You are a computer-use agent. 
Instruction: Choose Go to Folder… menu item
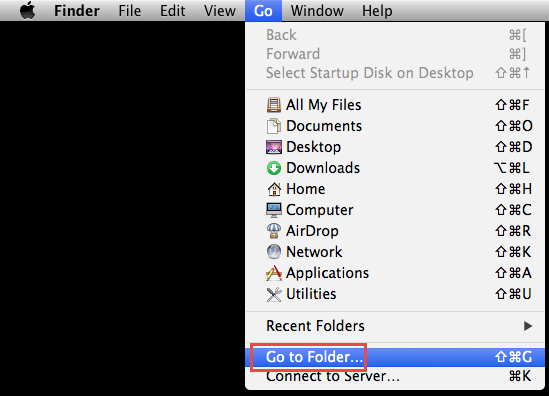395,357
